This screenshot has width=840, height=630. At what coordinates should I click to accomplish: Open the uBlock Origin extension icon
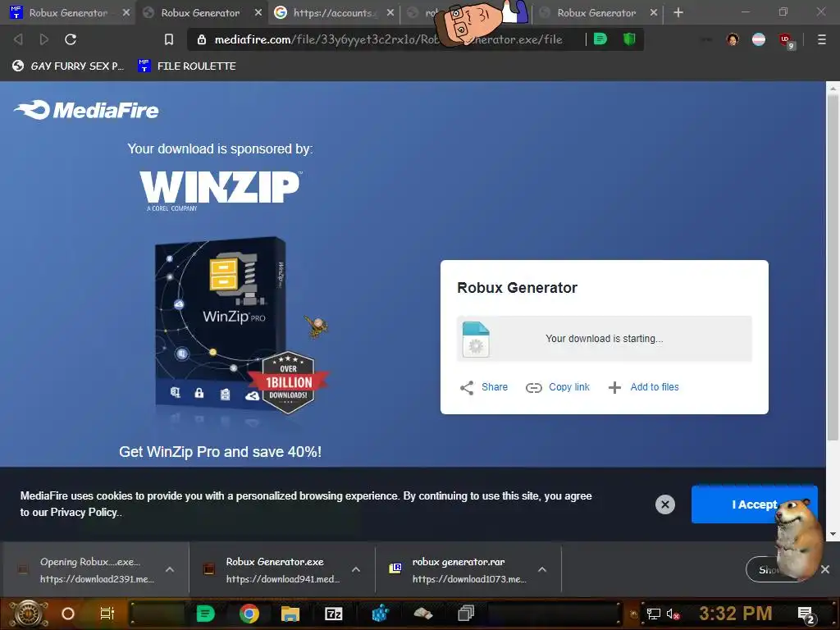786,40
